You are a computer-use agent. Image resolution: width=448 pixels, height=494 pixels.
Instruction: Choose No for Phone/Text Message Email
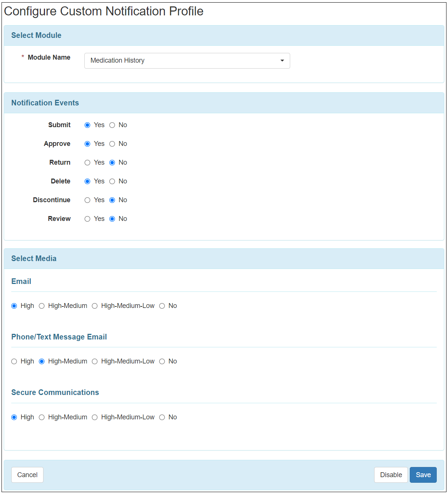162,362
